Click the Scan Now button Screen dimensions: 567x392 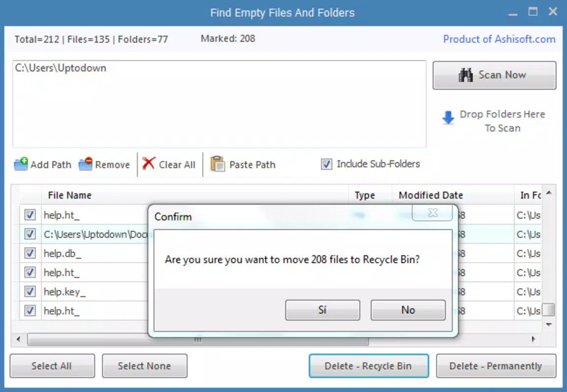pyautogui.click(x=494, y=75)
